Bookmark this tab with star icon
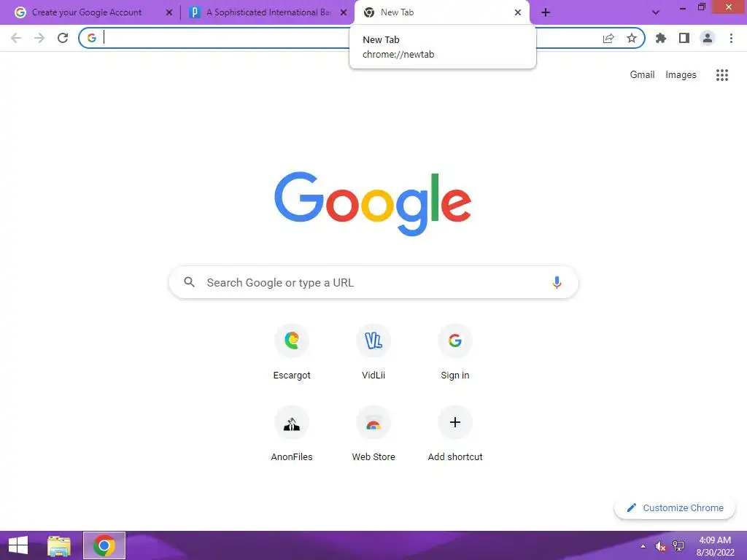 632,38
